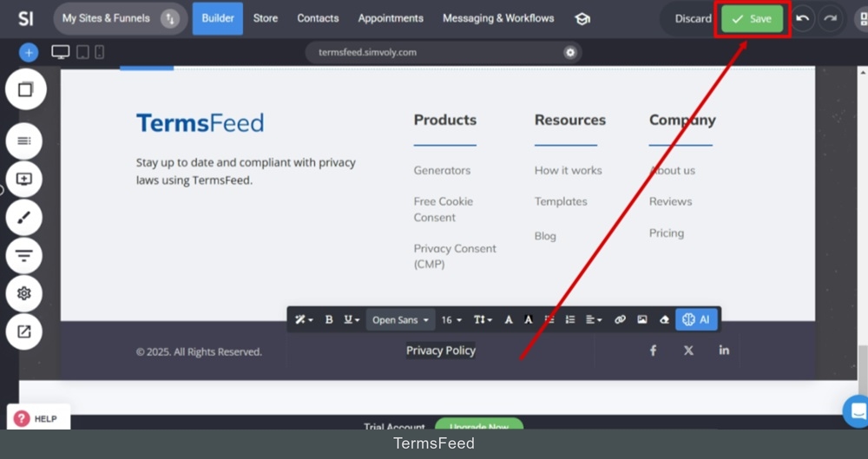Open the pages panel in left sidebar
The height and width of the screenshot is (459, 868).
pyautogui.click(x=25, y=89)
